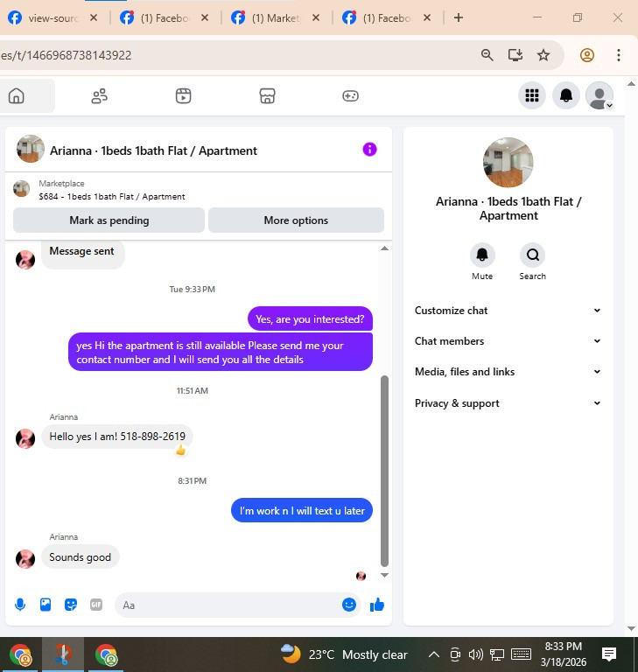Mute this conversation with the bell button
Viewport: 638px width, 672px height.
pyautogui.click(x=482, y=255)
